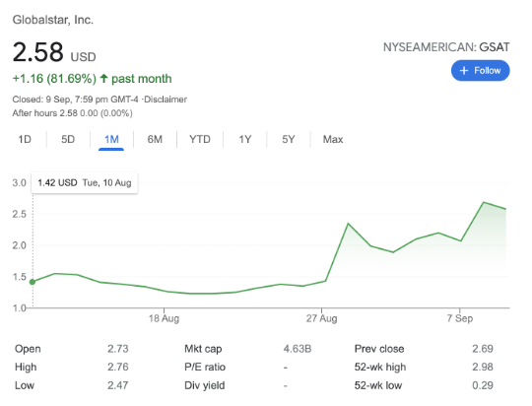
Task: Click the P/E ratio label
Action: (205, 367)
